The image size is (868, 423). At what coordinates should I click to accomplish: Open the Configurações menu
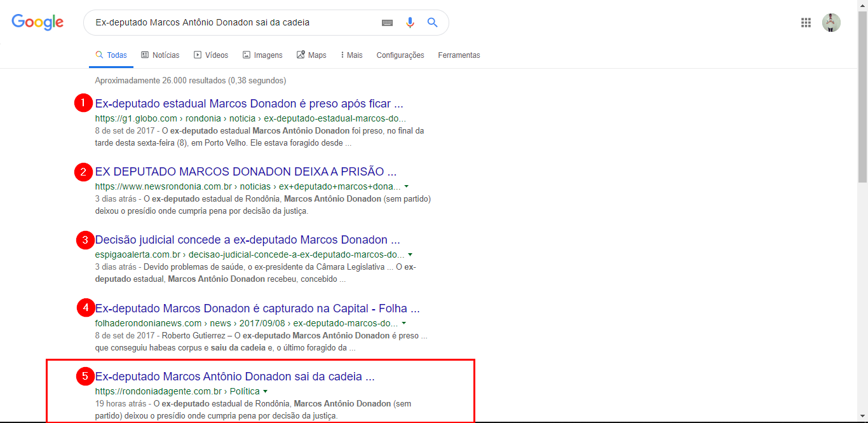pyautogui.click(x=400, y=55)
